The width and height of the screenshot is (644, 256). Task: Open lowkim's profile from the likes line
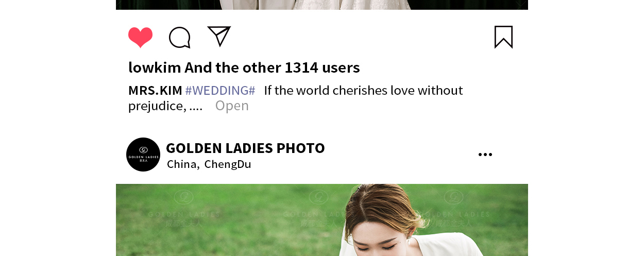[155, 67]
